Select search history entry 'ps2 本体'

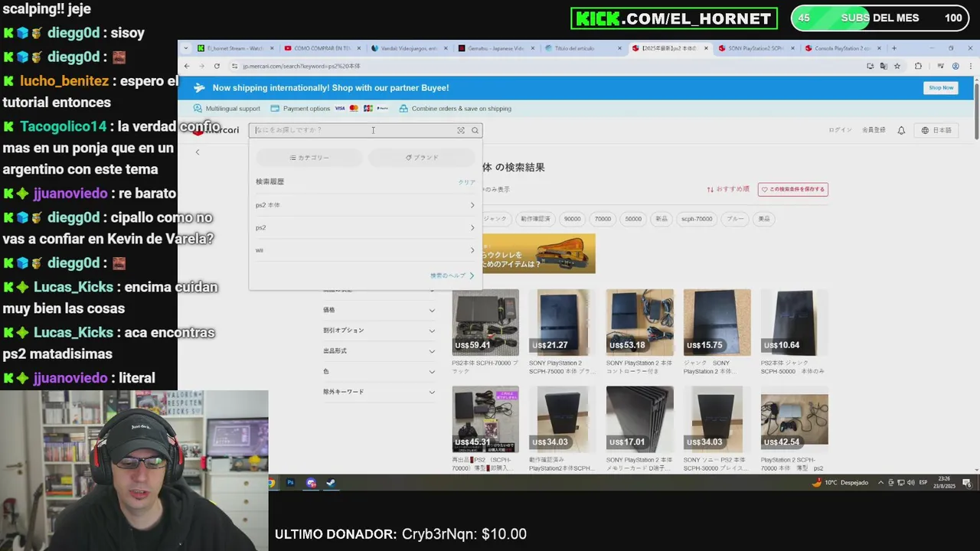(x=365, y=205)
